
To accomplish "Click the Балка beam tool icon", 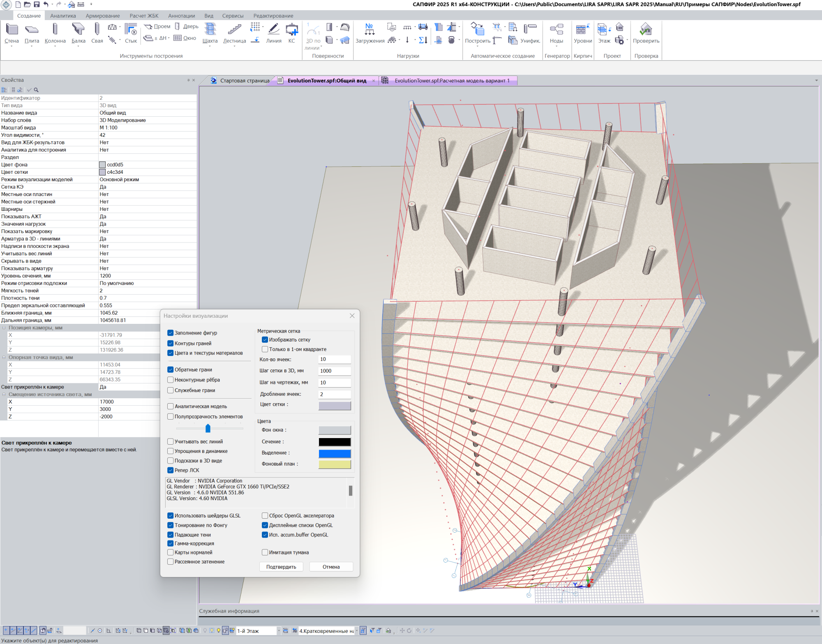I will pos(78,30).
